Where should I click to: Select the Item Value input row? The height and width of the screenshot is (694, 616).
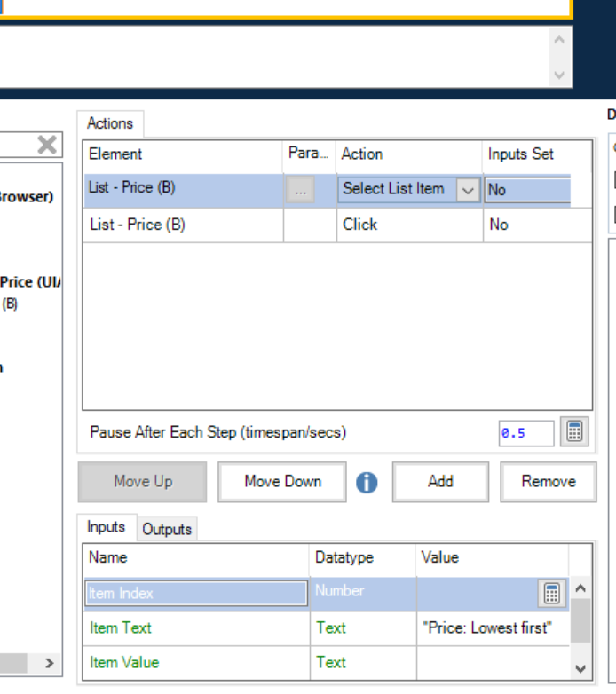click(326, 663)
